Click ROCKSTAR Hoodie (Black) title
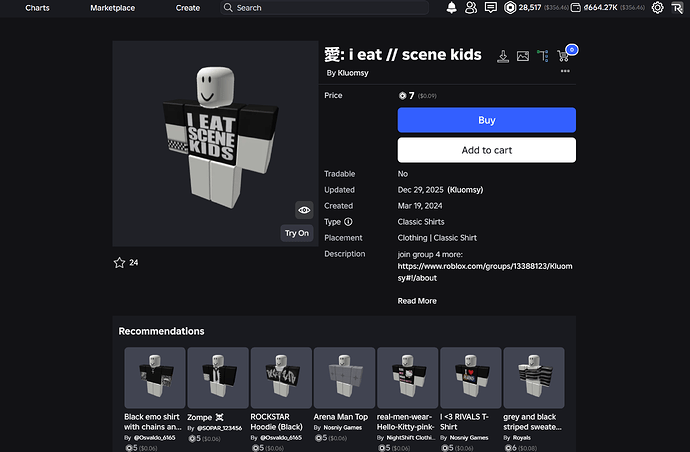 coord(276,422)
